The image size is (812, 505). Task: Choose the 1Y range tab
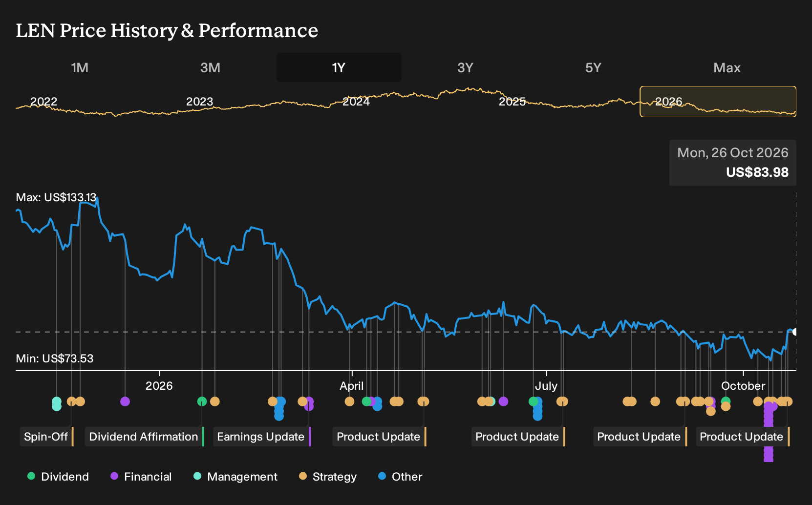(x=339, y=67)
